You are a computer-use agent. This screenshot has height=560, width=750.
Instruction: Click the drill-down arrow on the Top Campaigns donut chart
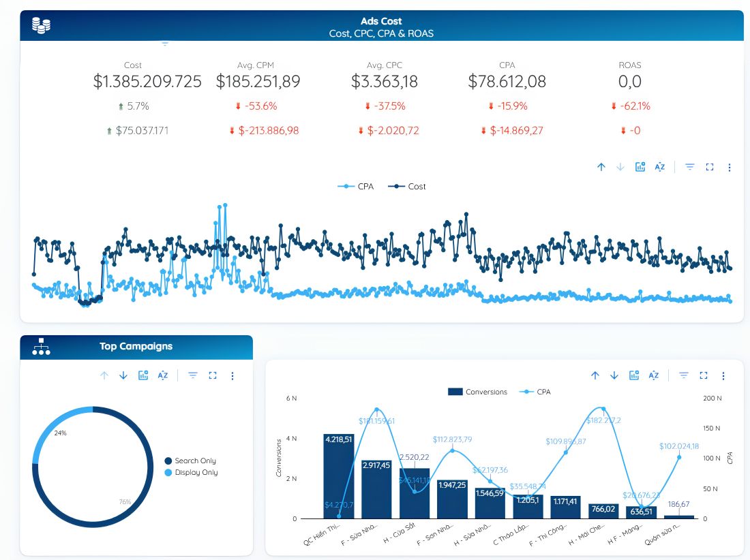123,375
